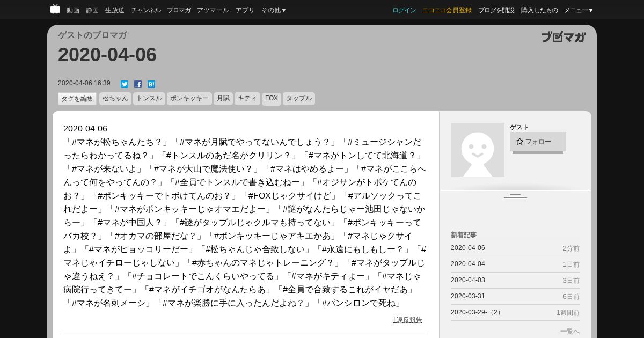Click the タグを編集 button
The width and height of the screenshot is (644, 338).
point(77,99)
